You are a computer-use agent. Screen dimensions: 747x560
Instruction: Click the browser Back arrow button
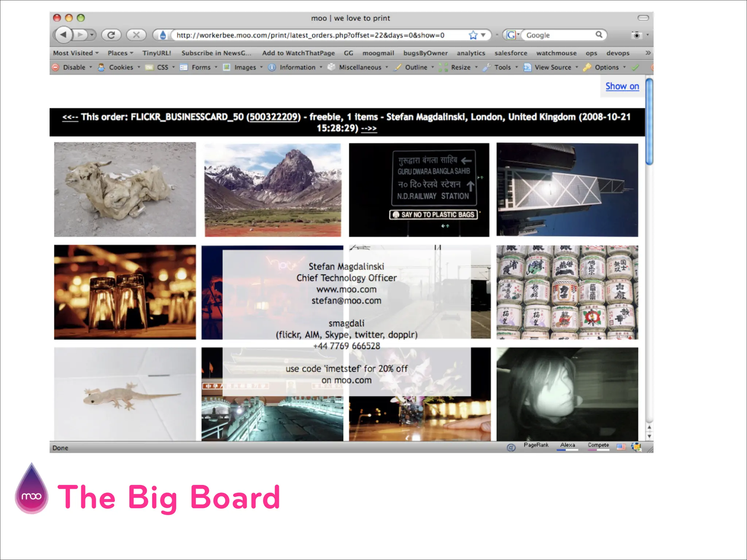[64, 35]
